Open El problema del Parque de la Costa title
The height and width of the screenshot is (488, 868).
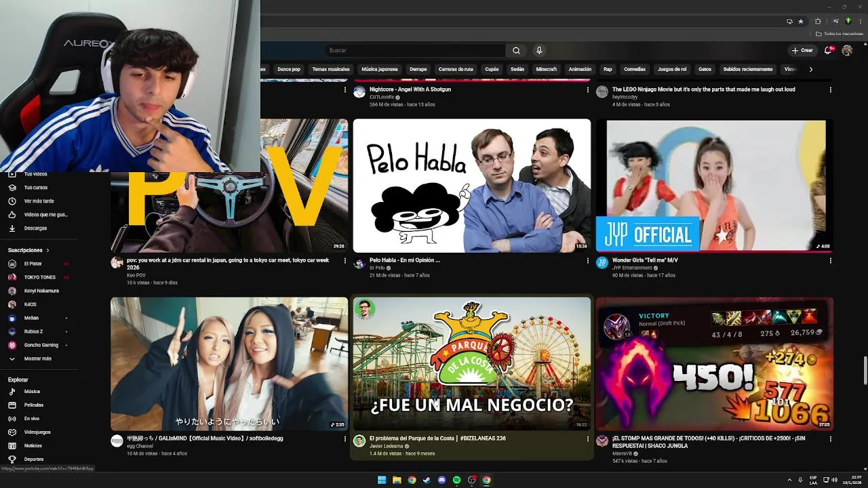[x=437, y=439]
